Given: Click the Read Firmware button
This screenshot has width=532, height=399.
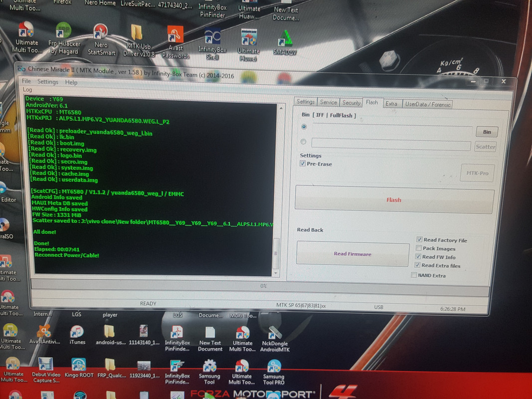Looking at the screenshot, I should pyautogui.click(x=353, y=253).
